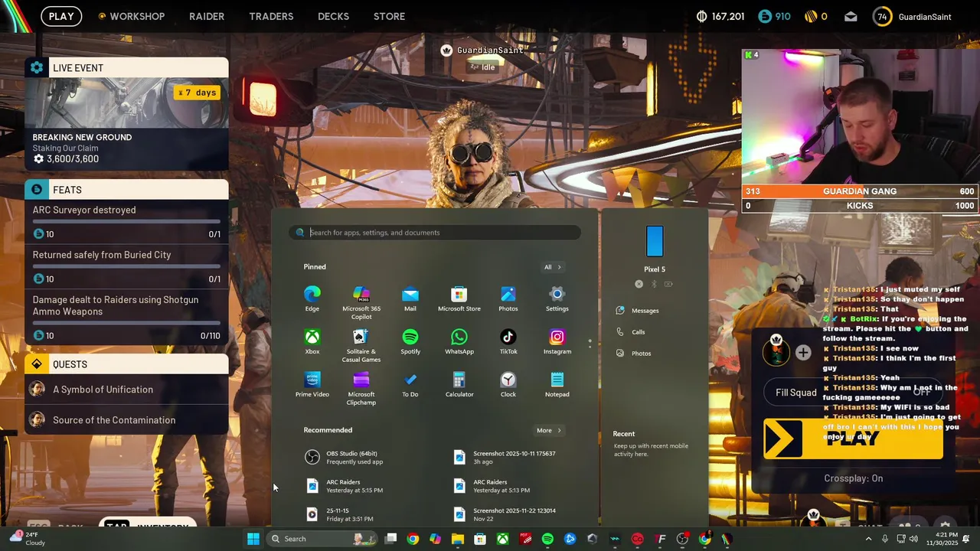Open Calculator pinned app
The height and width of the screenshot is (551, 980).
pos(459,384)
